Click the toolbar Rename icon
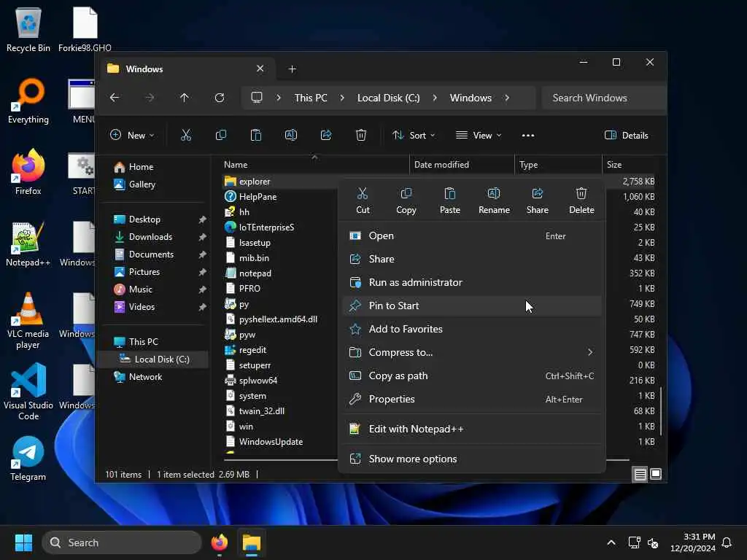This screenshot has width=747, height=560. point(290,135)
